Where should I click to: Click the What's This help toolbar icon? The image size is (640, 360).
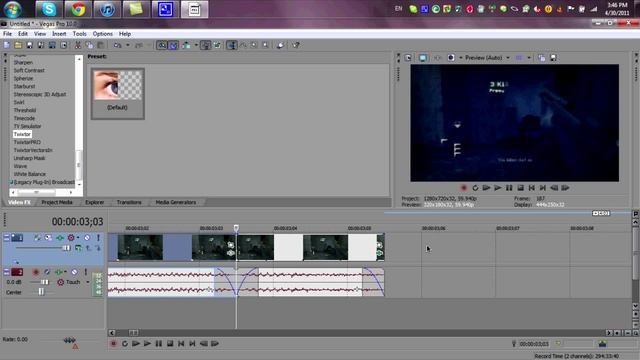296,45
